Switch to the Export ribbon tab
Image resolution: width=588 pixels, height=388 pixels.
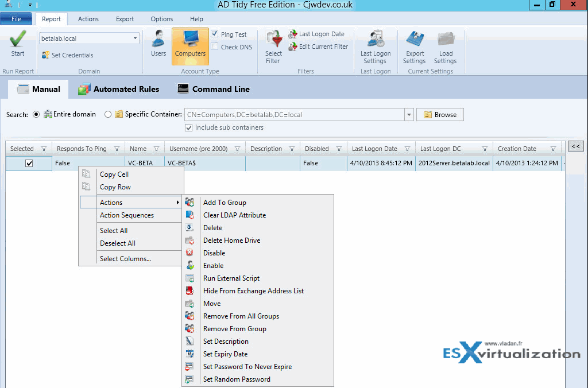(125, 19)
